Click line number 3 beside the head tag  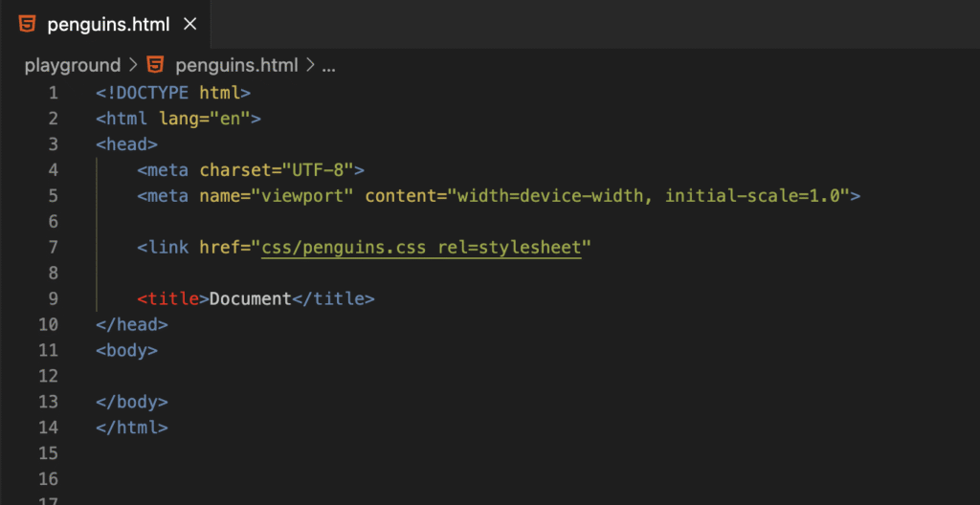tap(53, 144)
